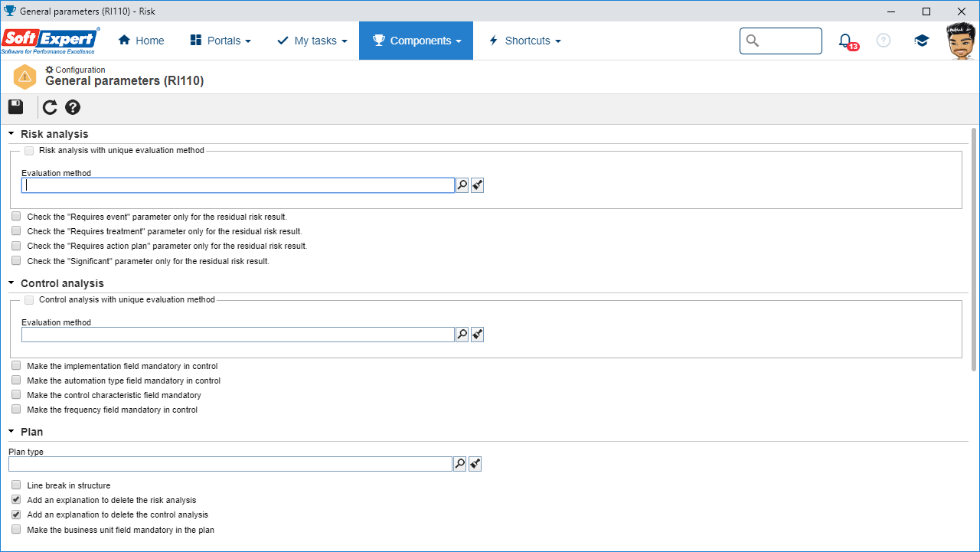
Task: Collapse the Control analysis section
Action: pyautogui.click(x=11, y=283)
